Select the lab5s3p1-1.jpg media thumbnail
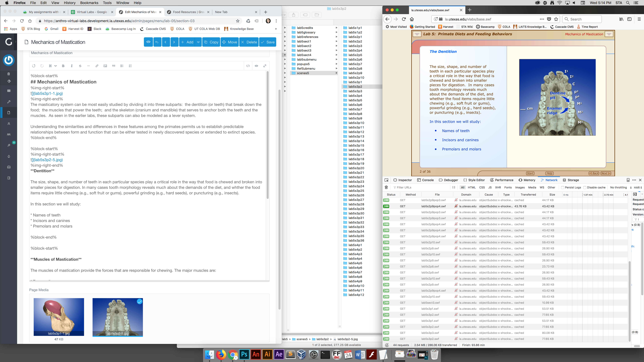 [59, 317]
